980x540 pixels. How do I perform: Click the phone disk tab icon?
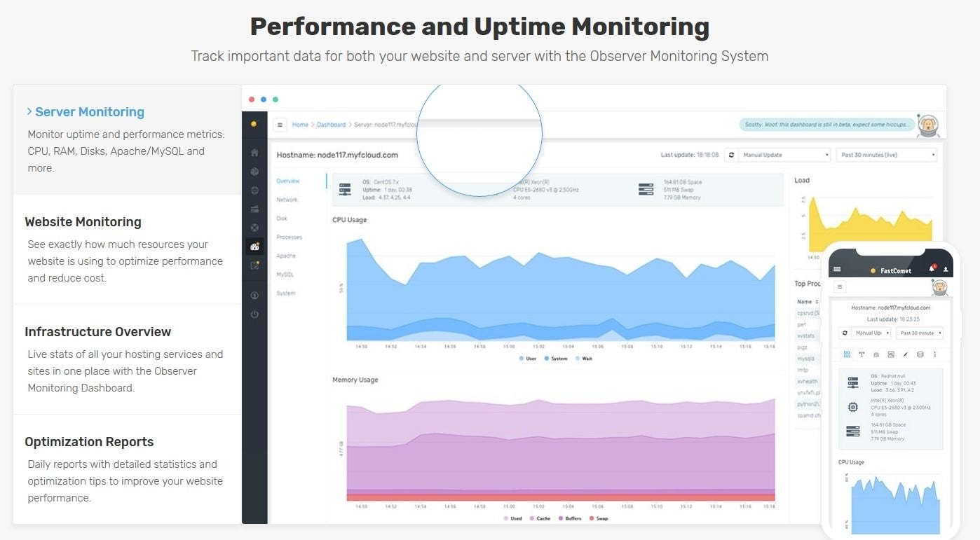pos(876,354)
